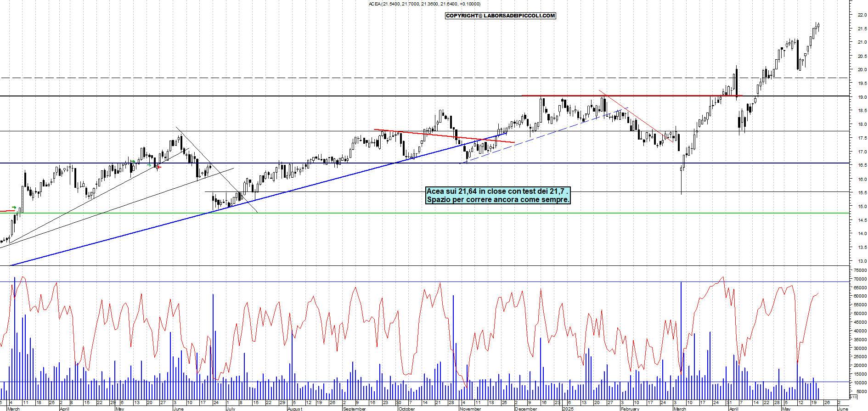Click the 75000 volume axis label
Viewport: 868px width, 411px height.
(860, 270)
